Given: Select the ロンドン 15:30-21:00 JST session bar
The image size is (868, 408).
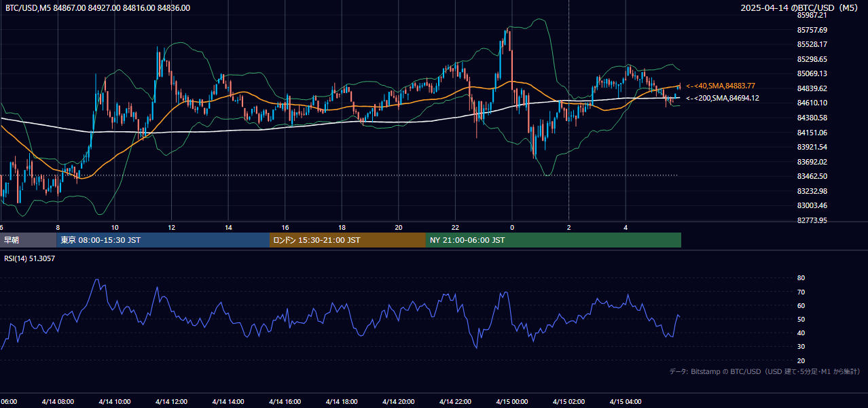Looking at the screenshot, I should point(348,240).
